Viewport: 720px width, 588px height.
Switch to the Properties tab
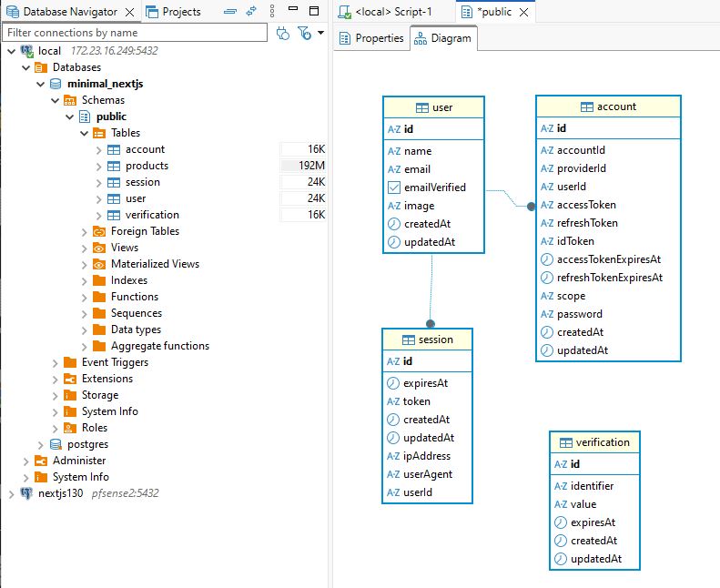[x=371, y=38]
